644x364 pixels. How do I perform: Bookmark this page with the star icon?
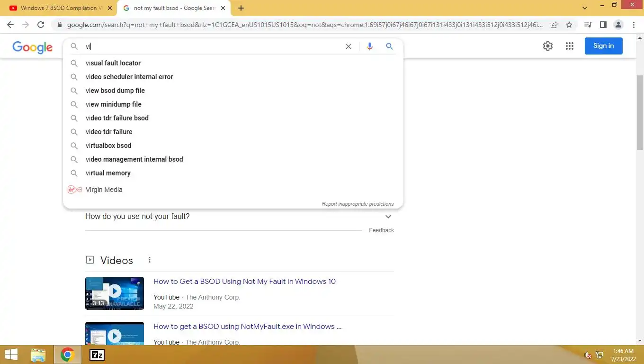click(569, 25)
